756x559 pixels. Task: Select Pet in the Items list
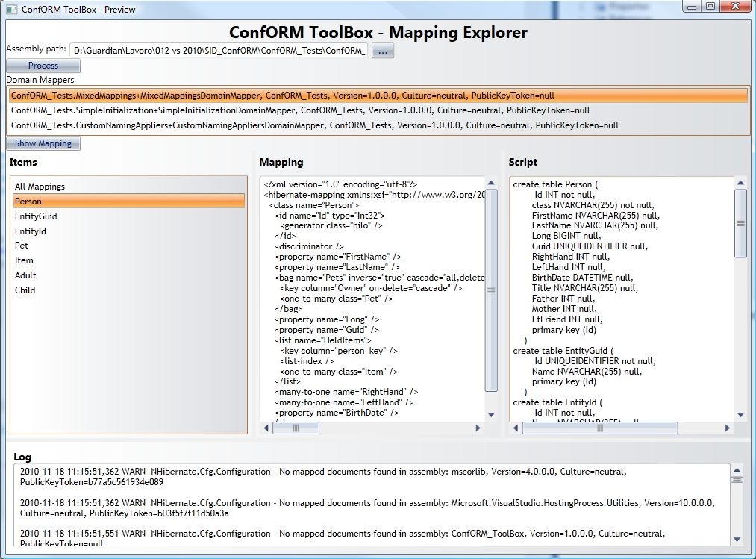tap(22, 246)
